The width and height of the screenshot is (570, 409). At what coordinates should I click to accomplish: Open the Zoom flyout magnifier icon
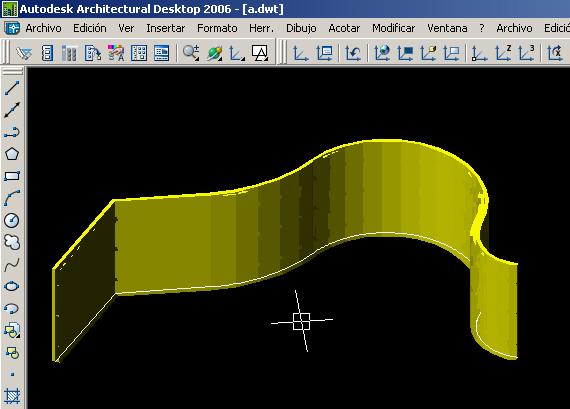coord(191,53)
